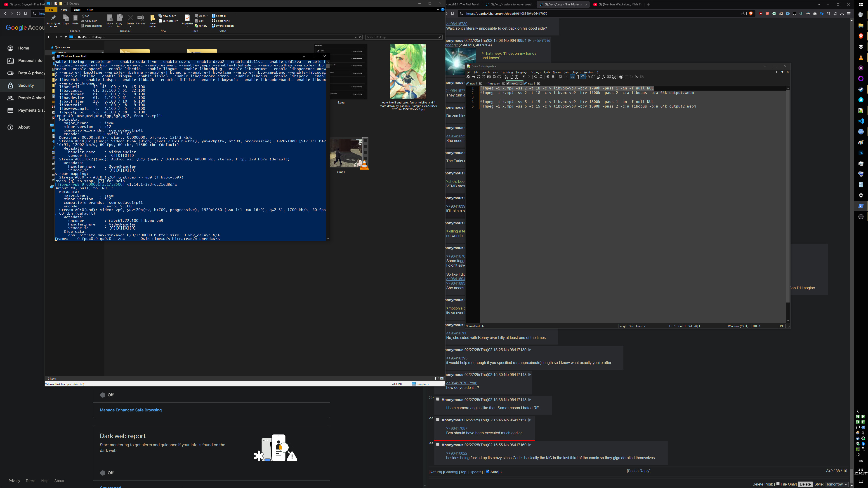Expand the Easy access dropdown
Image resolution: width=868 pixels, height=488 pixels.
169,21
